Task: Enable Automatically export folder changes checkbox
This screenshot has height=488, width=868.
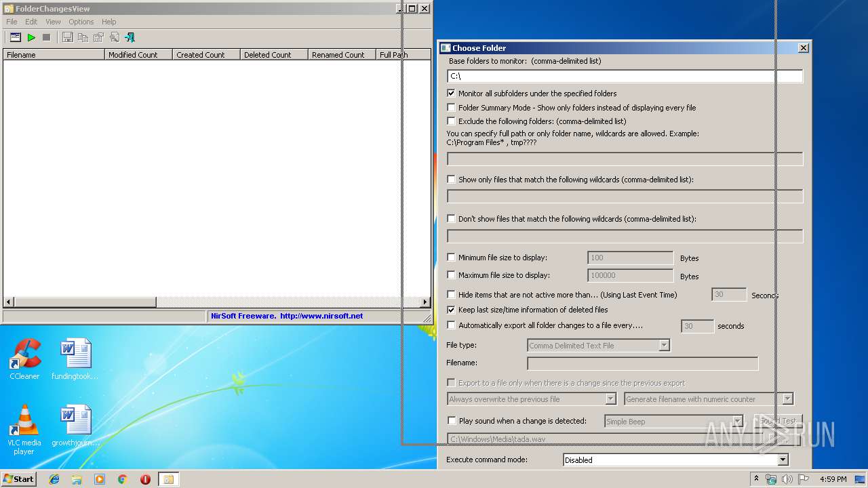Action: (x=451, y=325)
